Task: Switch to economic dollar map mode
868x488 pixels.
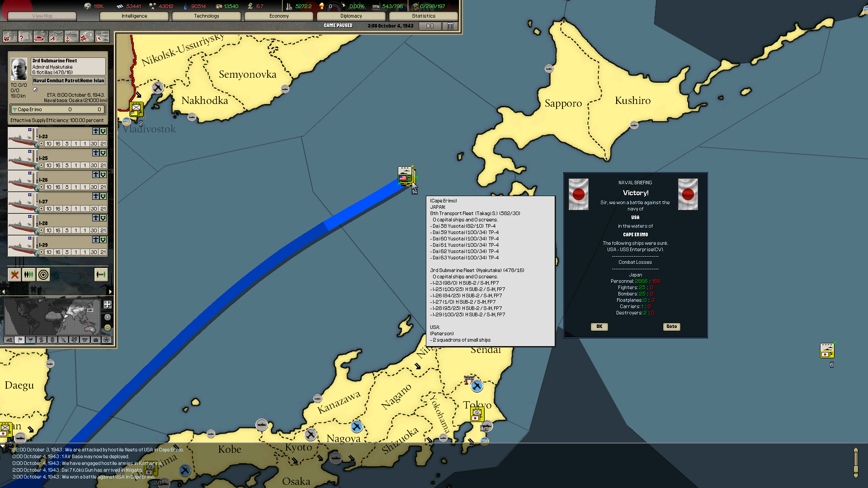Action: [42, 340]
